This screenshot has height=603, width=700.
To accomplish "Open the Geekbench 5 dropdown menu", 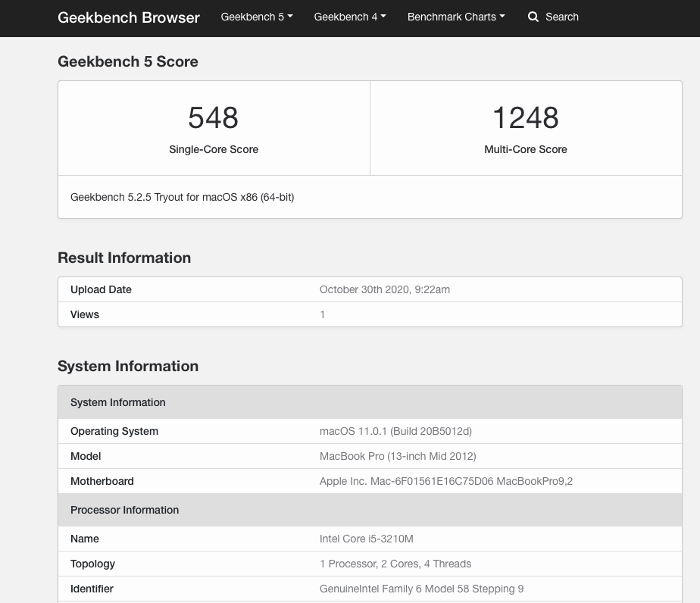I will [x=257, y=17].
